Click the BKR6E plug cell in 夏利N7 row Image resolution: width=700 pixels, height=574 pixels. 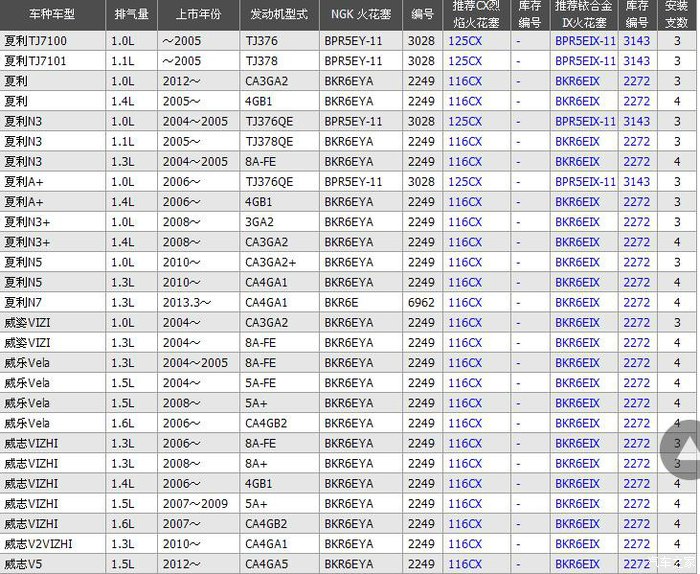point(342,302)
